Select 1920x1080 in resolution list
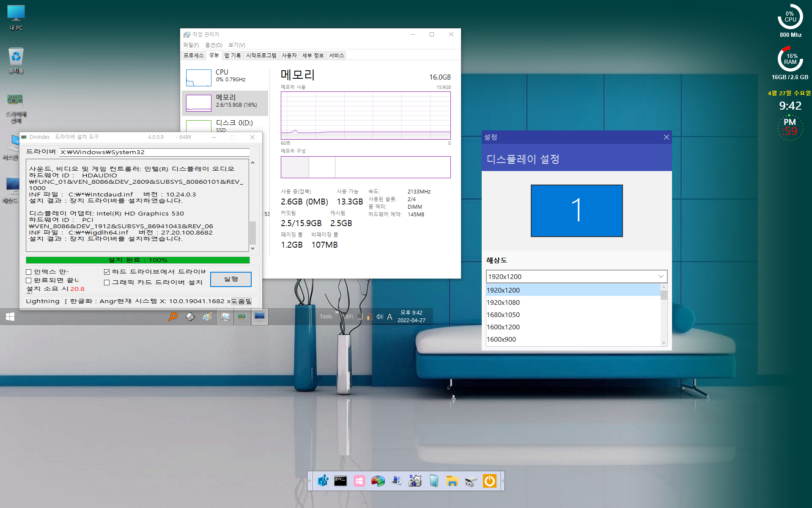The width and height of the screenshot is (812, 508). [573, 302]
